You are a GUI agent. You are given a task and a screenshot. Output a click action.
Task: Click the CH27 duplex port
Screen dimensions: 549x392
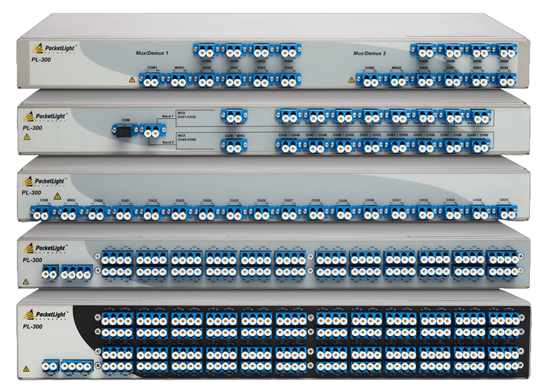click(x=289, y=213)
